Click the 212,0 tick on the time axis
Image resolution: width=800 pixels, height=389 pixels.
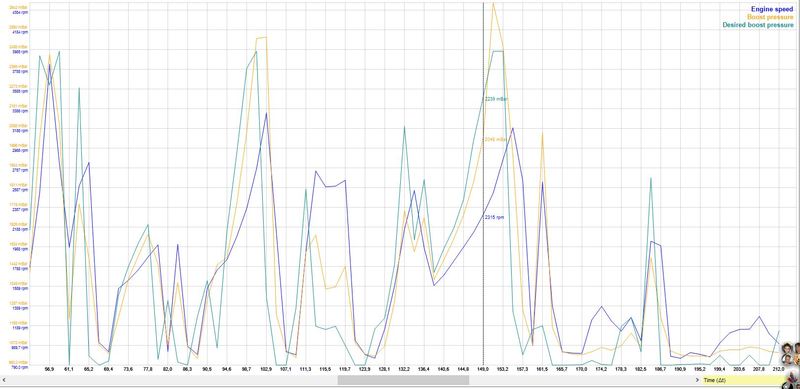[779, 369]
